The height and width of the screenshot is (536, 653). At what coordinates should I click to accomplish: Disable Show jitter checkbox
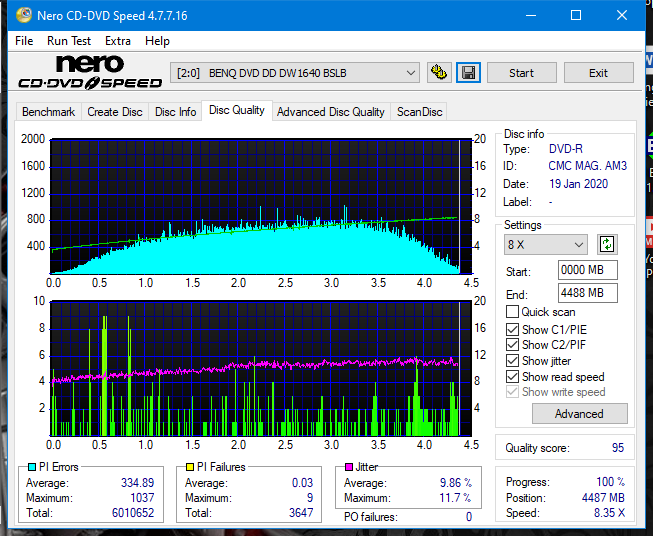pos(512,361)
